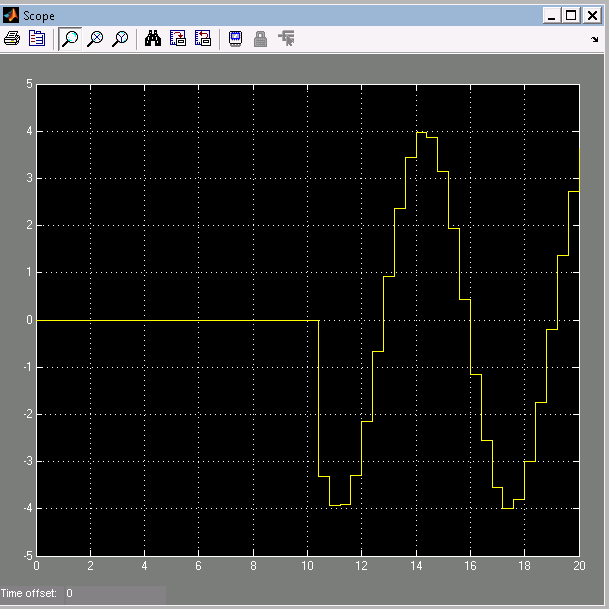The width and height of the screenshot is (609, 609).
Task: Click the yellow waveform peak near 4
Action: pos(421,132)
